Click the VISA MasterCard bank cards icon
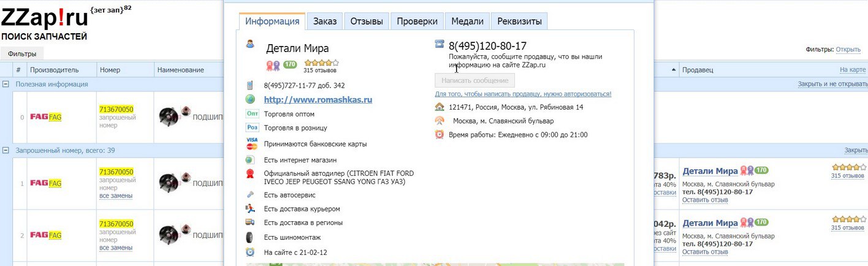868x266 pixels. pyautogui.click(x=252, y=143)
